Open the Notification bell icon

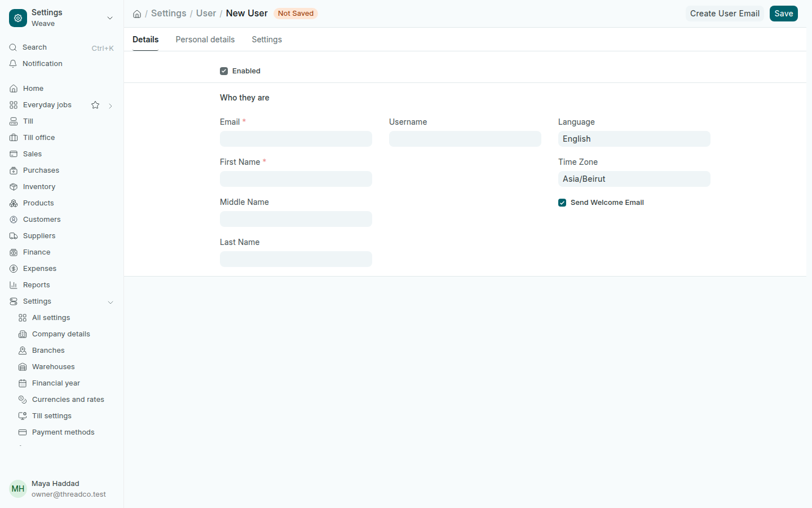click(x=13, y=64)
